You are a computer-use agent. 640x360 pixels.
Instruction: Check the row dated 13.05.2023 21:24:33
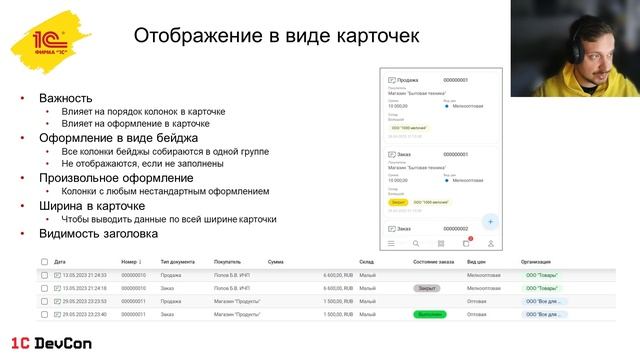tap(44, 276)
